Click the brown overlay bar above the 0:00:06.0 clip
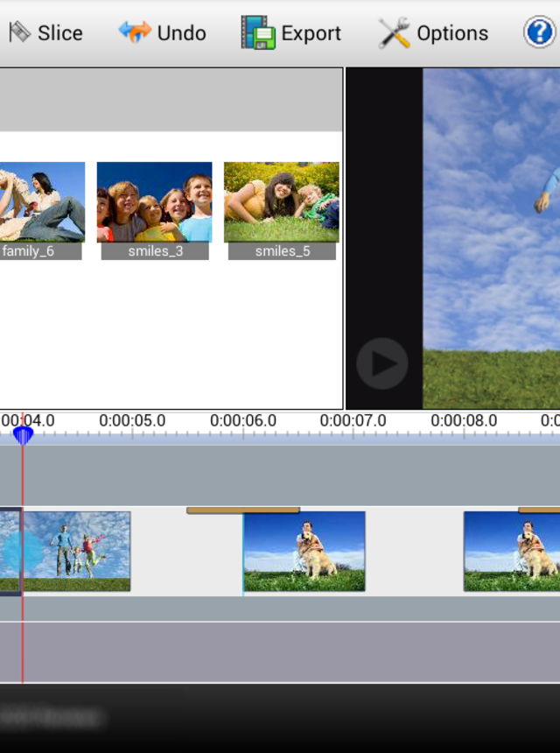 (x=243, y=510)
